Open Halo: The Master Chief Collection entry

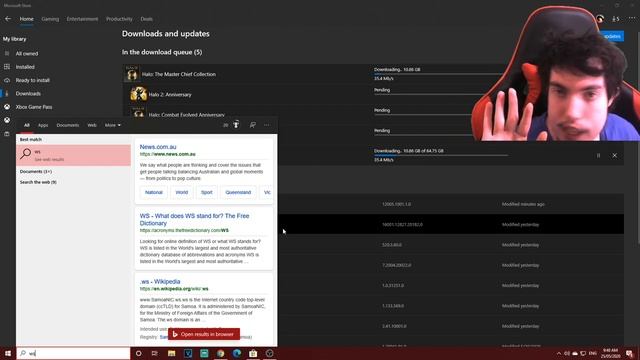tap(179, 74)
